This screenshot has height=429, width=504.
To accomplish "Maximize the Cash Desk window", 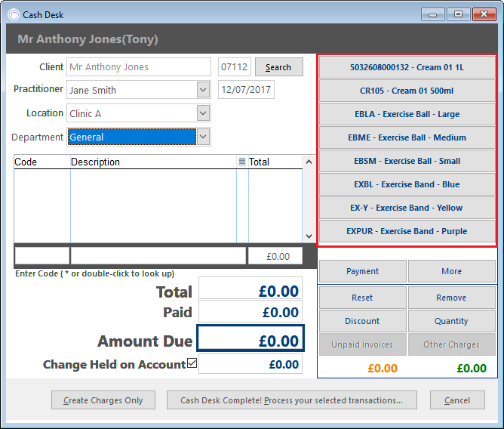I will click(459, 14).
